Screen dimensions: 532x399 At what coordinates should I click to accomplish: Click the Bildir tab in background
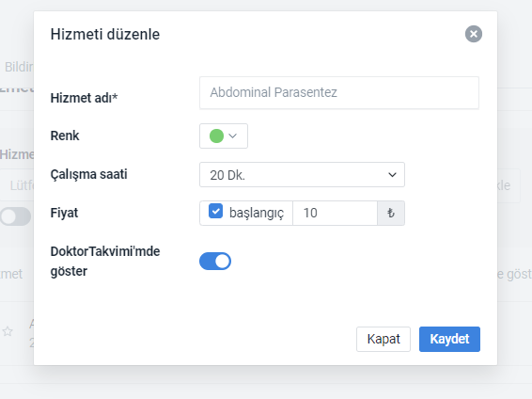19,67
